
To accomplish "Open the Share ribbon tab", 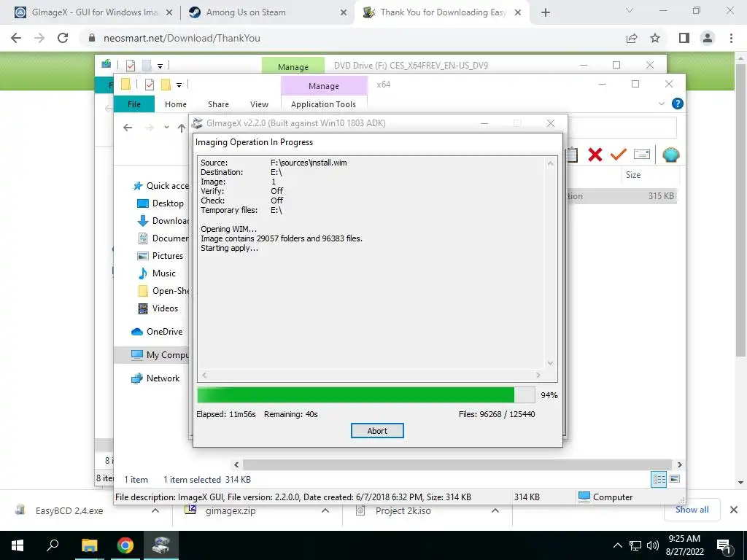I will [x=218, y=104].
